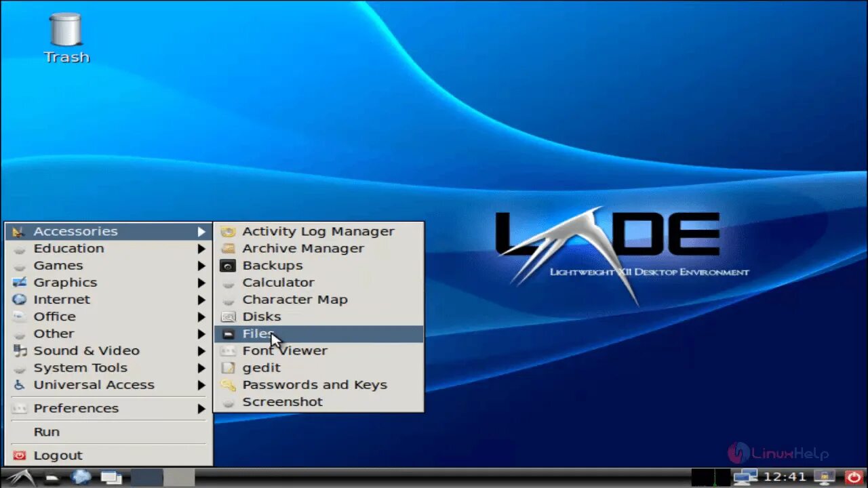Launch Passwords and Keys
This screenshot has width=868, height=488.
click(x=319, y=384)
